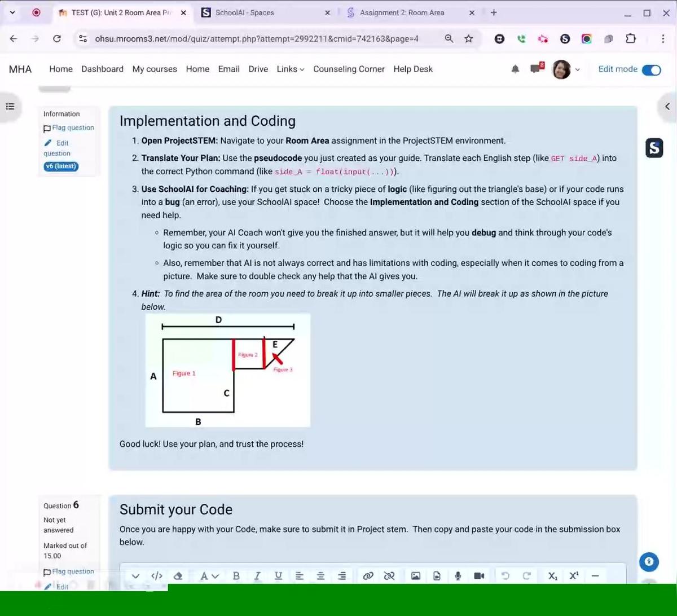Click the Dashboard link

pos(102,69)
